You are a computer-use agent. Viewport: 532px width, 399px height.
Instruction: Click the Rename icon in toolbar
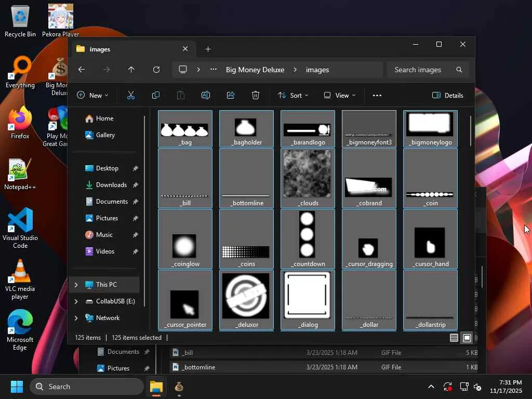(206, 95)
